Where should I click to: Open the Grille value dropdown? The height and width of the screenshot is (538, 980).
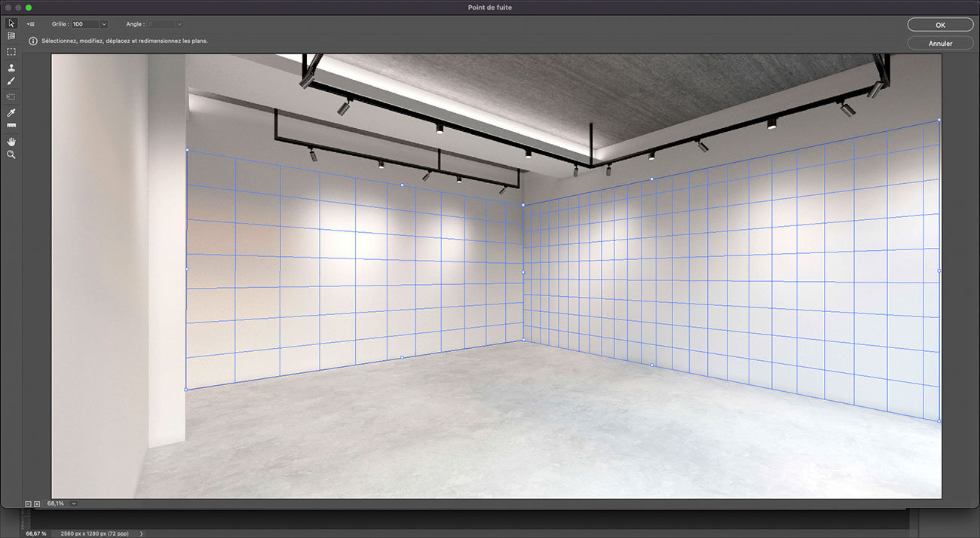pos(104,24)
